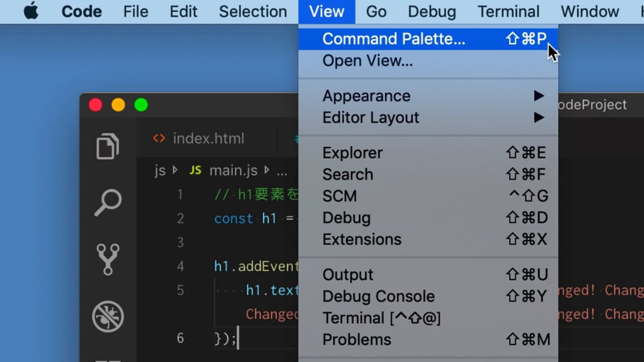Switch to the index.html editor tab
Screen dimensions: 644x362
click(207, 138)
